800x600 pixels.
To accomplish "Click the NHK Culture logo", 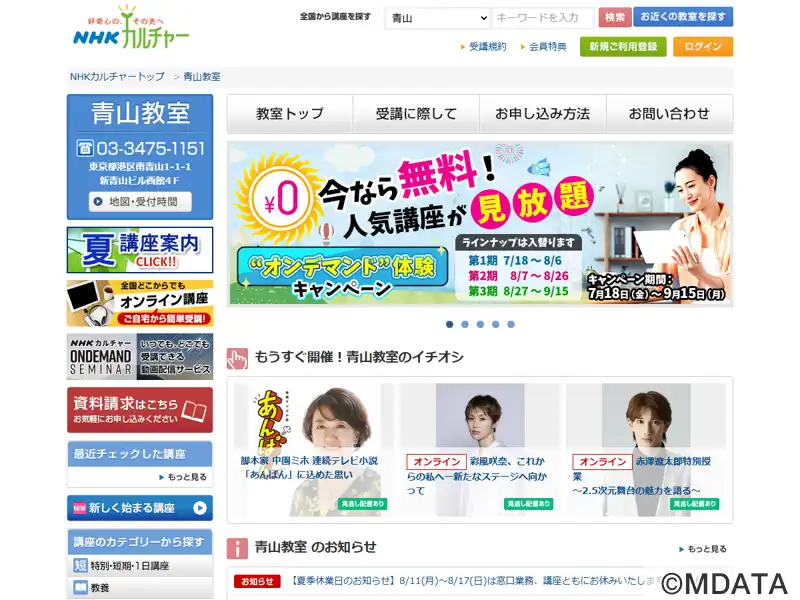I will [131, 28].
